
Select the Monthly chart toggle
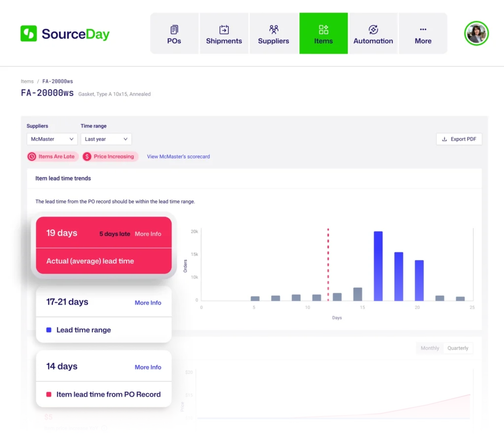tap(430, 348)
